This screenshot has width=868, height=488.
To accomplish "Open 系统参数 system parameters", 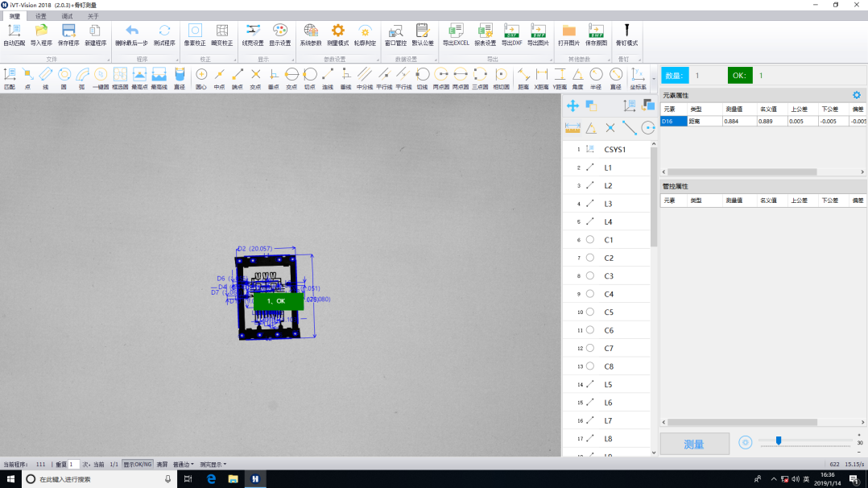I will tap(311, 33).
